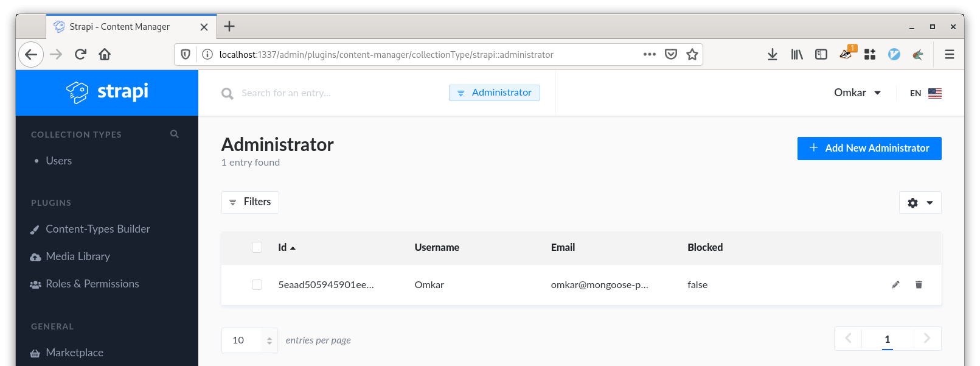Viewport: 980px width, 366px height.
Task: Bookmark this page with the star icon
Action: pos(692,54)
